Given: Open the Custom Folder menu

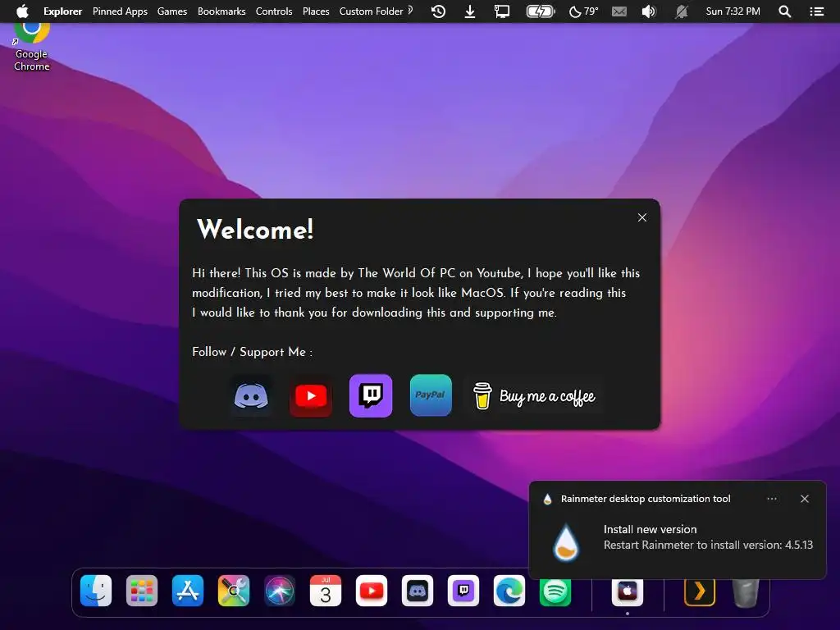Looking at the screenshot, I should [x=371, y=11].
